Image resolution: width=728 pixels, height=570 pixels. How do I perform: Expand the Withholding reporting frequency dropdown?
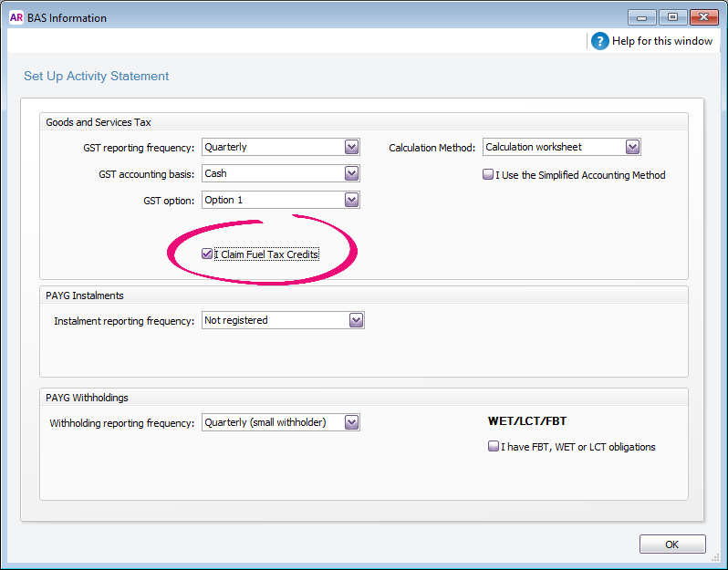pos(351,422)
